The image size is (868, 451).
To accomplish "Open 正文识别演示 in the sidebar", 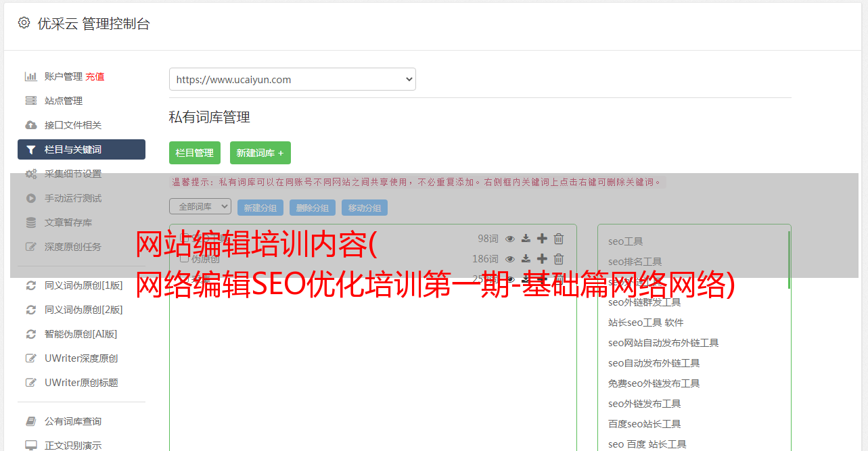I will [72, 446].
